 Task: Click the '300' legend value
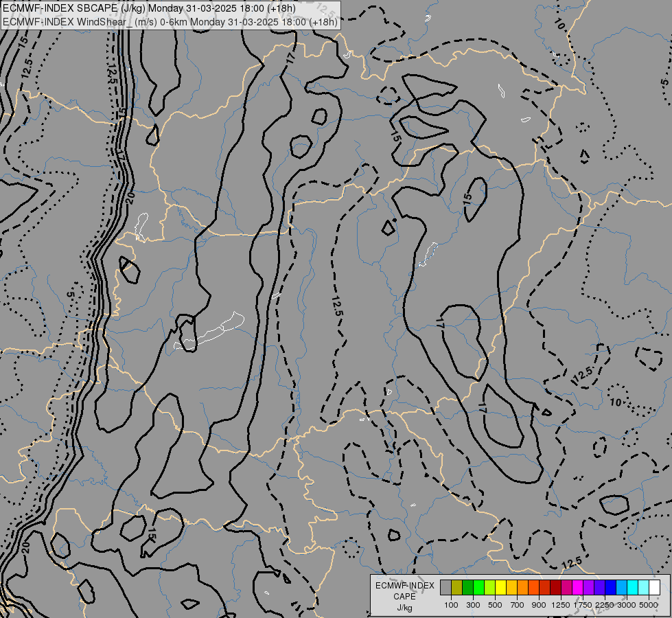click(x=473, y=605)
